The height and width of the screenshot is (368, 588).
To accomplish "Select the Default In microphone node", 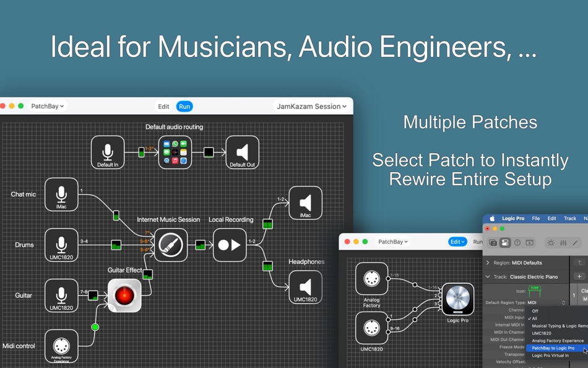I will pyautogui.click(x=108, y=152).
